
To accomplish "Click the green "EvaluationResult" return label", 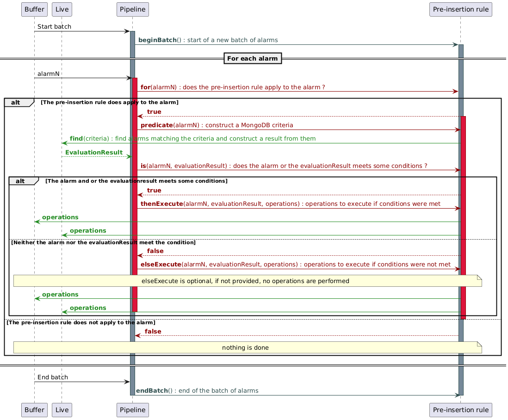I will click(x=94, y=152).
